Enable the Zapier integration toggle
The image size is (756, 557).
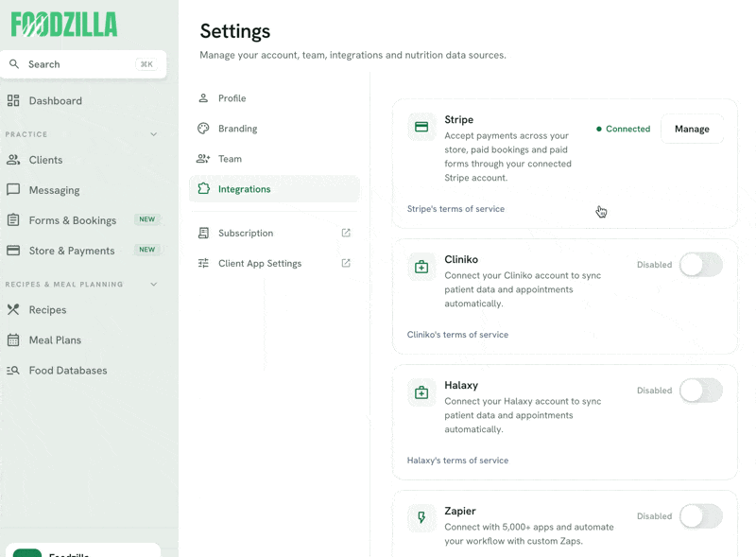tap(701, 516)
